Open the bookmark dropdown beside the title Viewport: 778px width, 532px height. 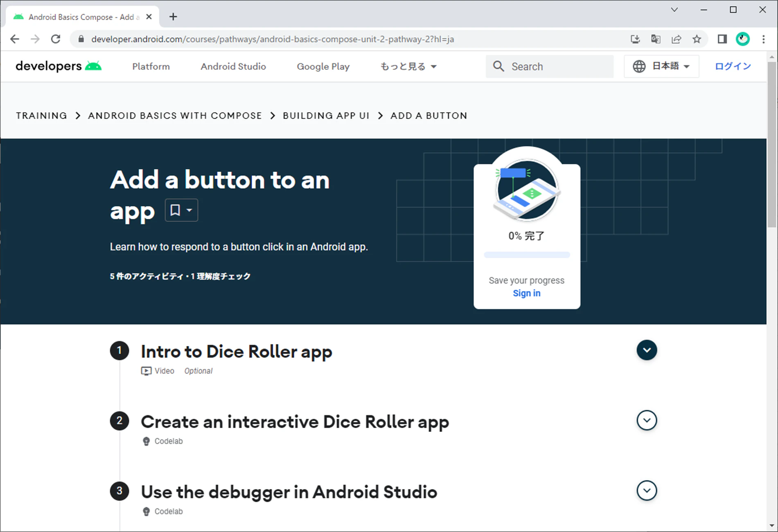[x=181, y=210]
